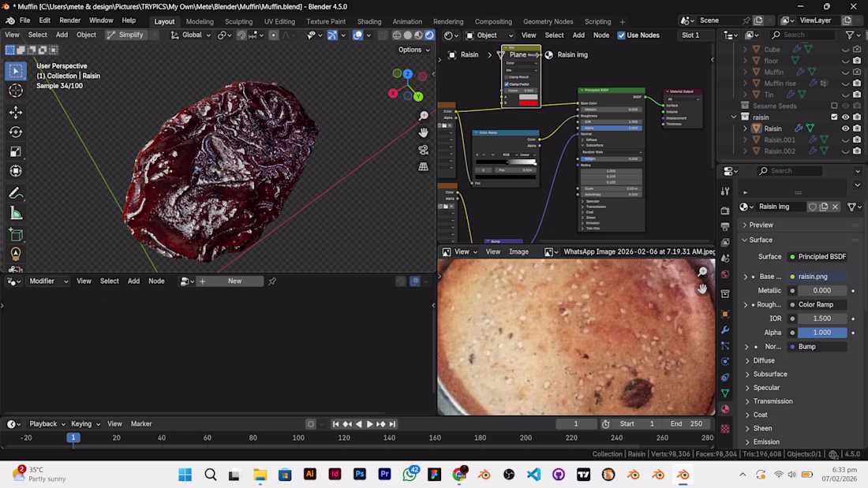Select the Scale tool in viewport toolbar

click(x=16, y=151)
